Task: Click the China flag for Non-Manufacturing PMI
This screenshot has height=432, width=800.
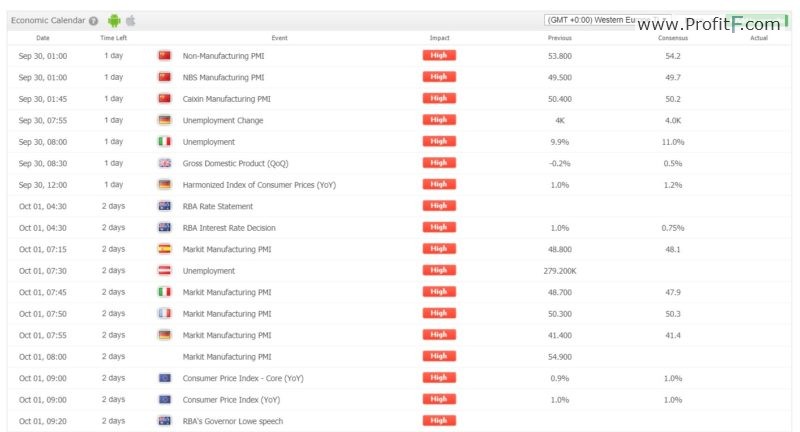Action: click(x=164, y=56)
